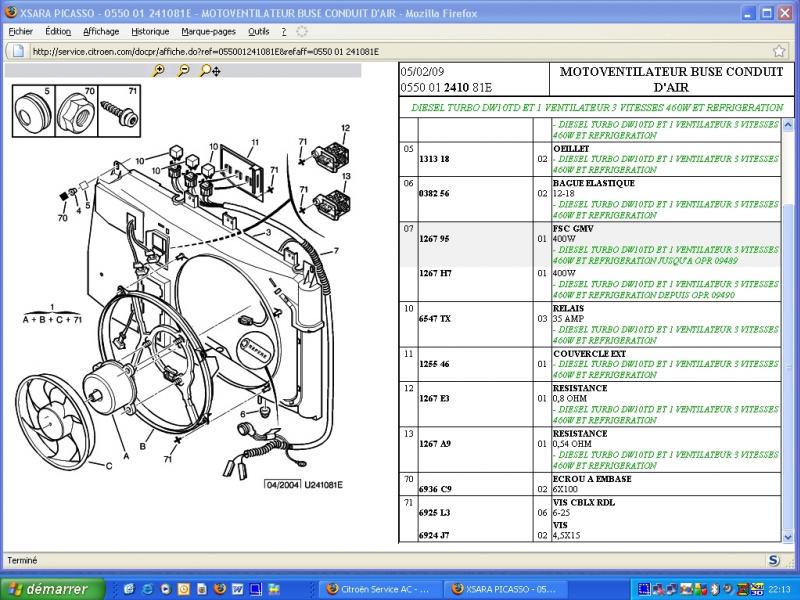Click part reference 1313 18
This screenshot has height=600, width=800.
point(434,159)
